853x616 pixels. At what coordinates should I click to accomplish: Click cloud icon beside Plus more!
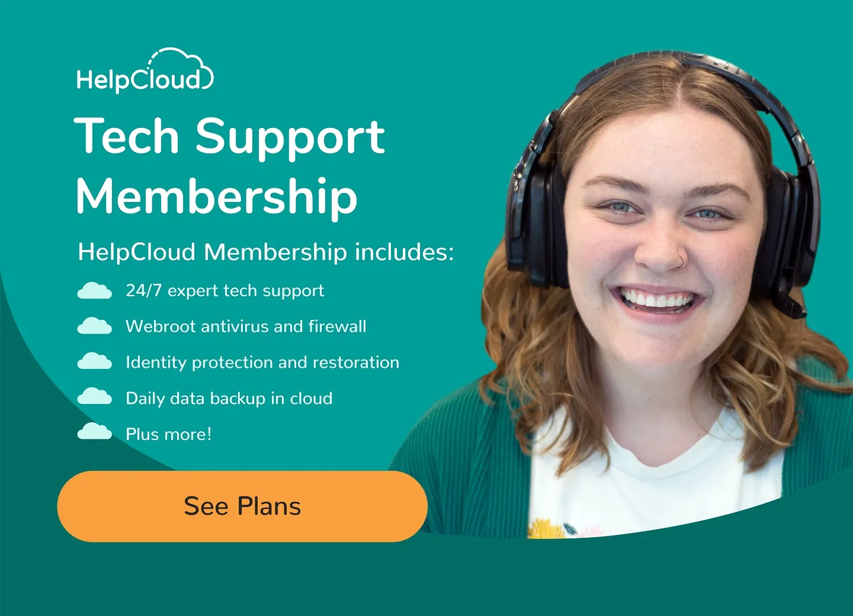94,431
